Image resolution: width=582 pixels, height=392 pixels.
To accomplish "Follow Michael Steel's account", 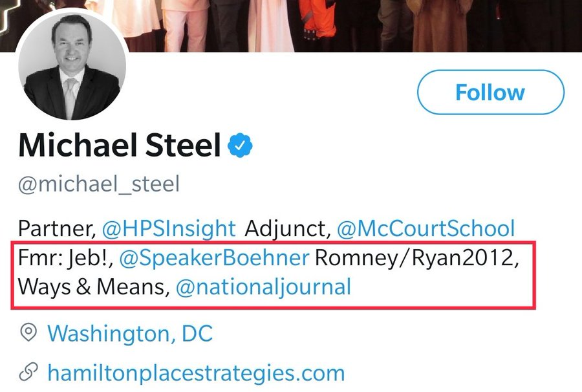I will [x=490, y=93].
